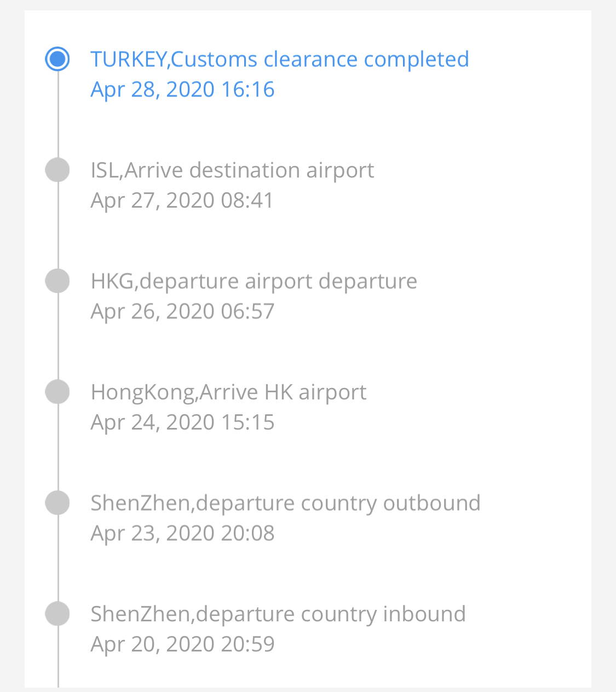Click the 'Apr 28, 2020 16:16' timestamp
This screenshot has height=692, width=616.
pyautogui.click(x=182, y=90)
